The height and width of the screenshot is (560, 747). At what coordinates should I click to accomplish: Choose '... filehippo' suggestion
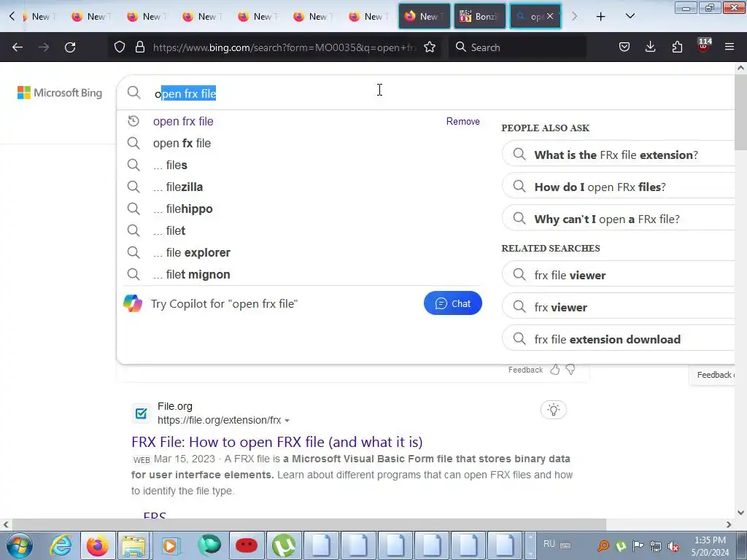click(182, 209)
